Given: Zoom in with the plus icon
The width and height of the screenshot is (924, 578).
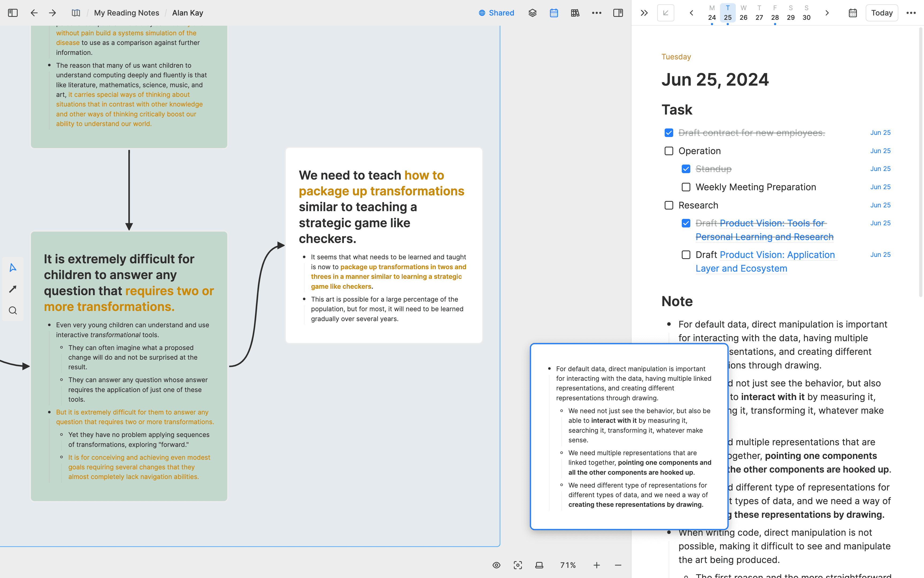Looking at the screenshot, I should coord(597,565).
